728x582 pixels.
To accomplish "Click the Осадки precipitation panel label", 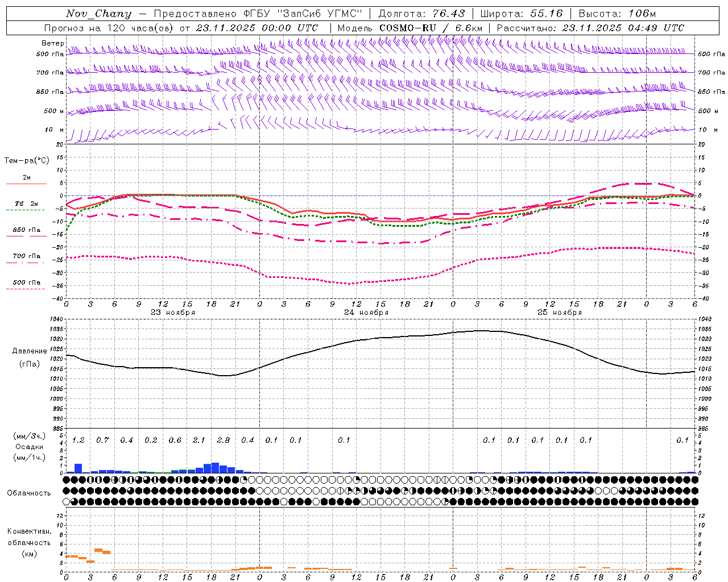I will point(30,447).
